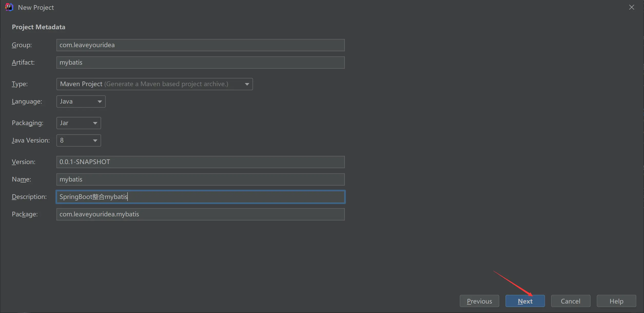Close the New Project dialog
644x313 pixels.
click(631, 7)
